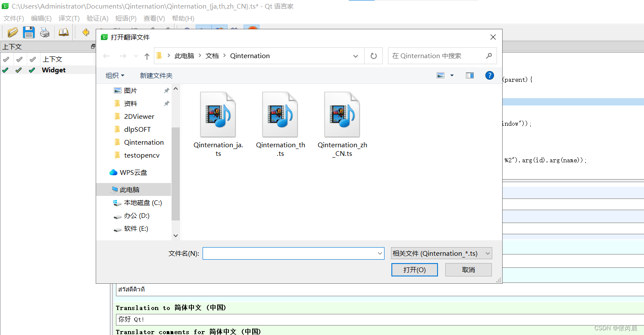Open file type filter combo box
Image resolution: width=644 pixels, height=335 pixels.
pos(441,254)
